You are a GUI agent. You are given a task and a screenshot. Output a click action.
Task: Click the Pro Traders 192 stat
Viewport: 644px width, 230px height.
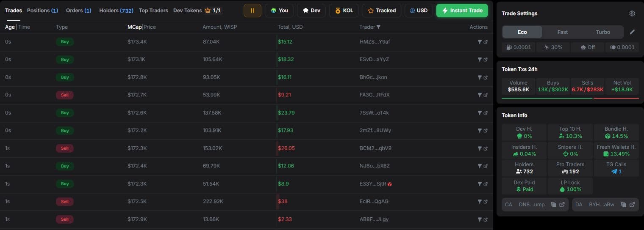point(570,168)
